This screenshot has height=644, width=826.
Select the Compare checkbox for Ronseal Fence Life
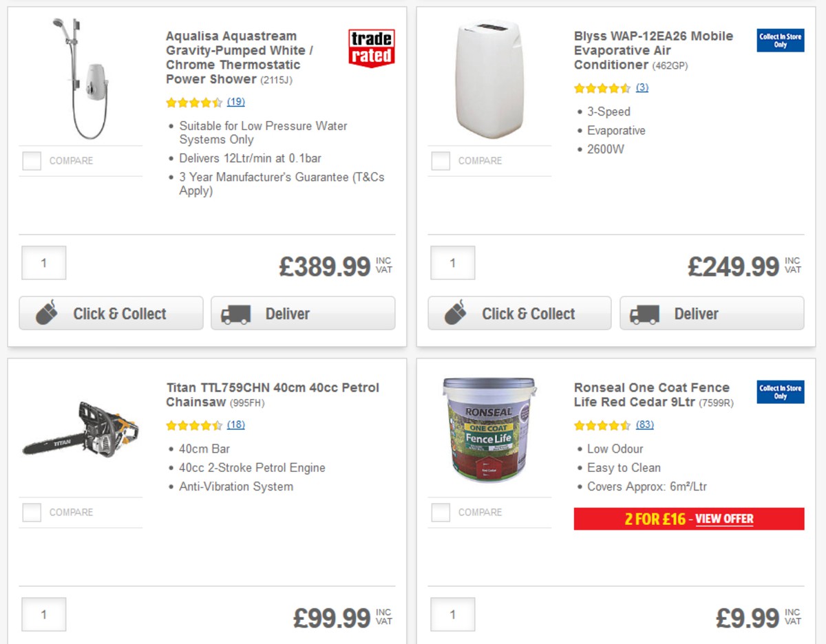[439, 512]
